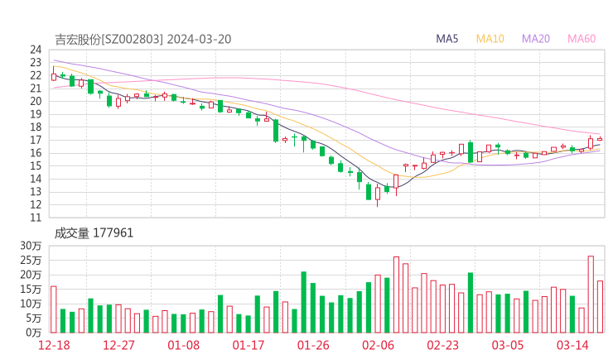The image size is (613, 364).
Task: Click the 01-26 date axis label
Action: click(x=313, y=345)
